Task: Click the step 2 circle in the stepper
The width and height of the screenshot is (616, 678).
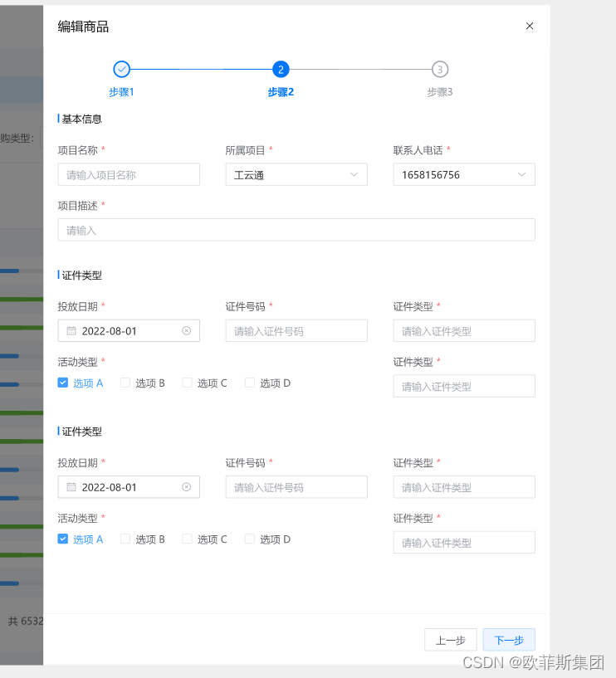Action: (281, 69)
